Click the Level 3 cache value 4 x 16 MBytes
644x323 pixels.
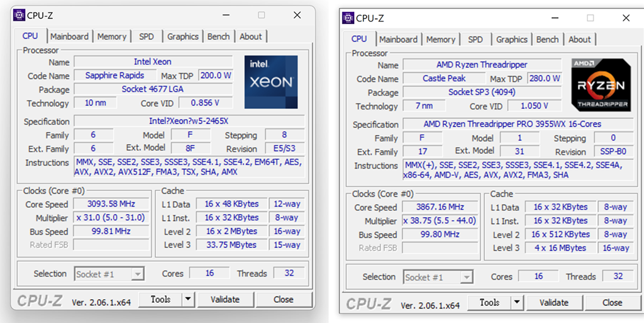(560, 248)
